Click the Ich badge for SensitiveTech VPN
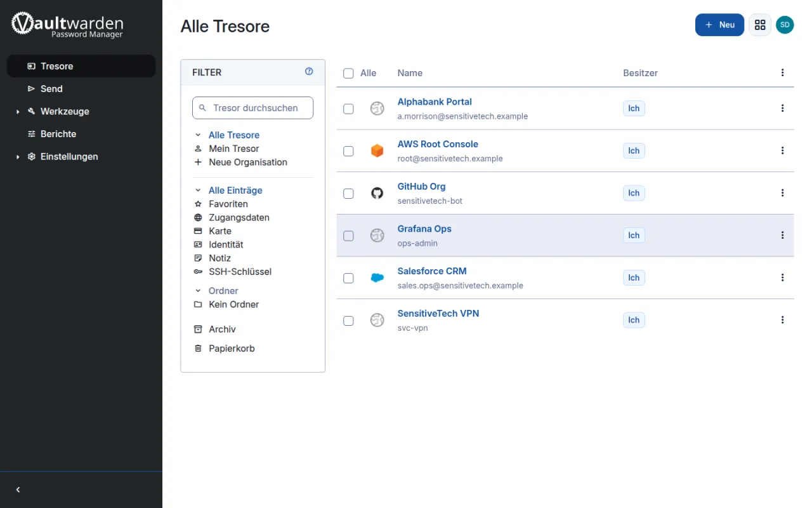The width and height of the screenshot is (812, 508). (634, 320)
